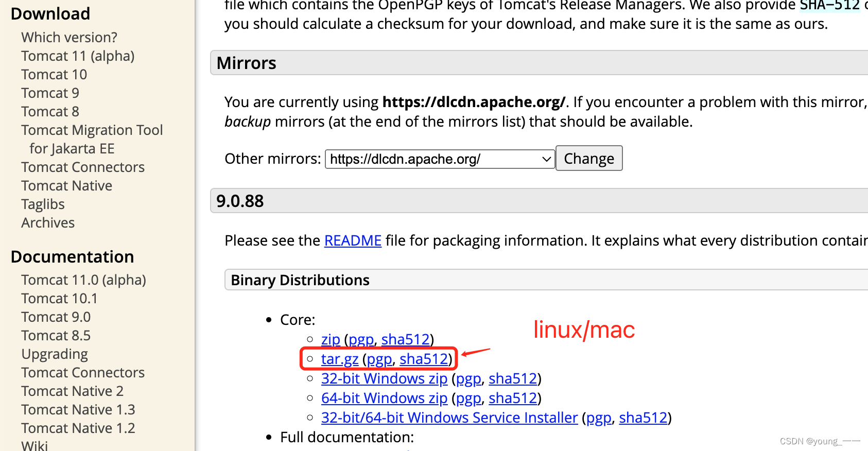Open pgp signature for tar.gz
868x451 pixels.
coord(380,359)
